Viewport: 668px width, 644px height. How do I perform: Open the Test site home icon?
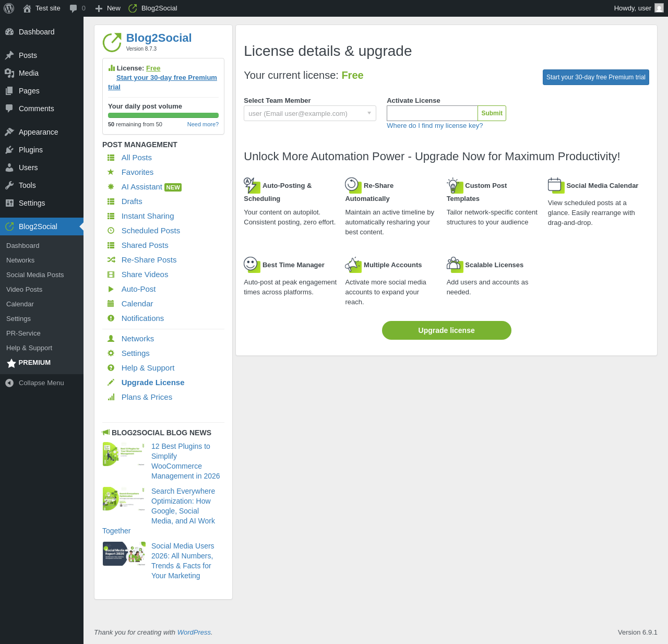point(27,8)
